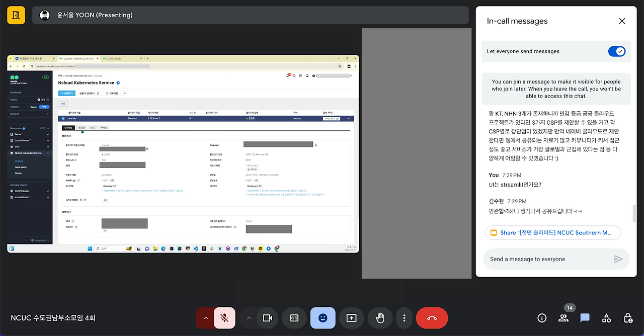Click the Dashboard button in cluster details
The height and width of the screenshot is (336, 644).
tap(254, 186)
